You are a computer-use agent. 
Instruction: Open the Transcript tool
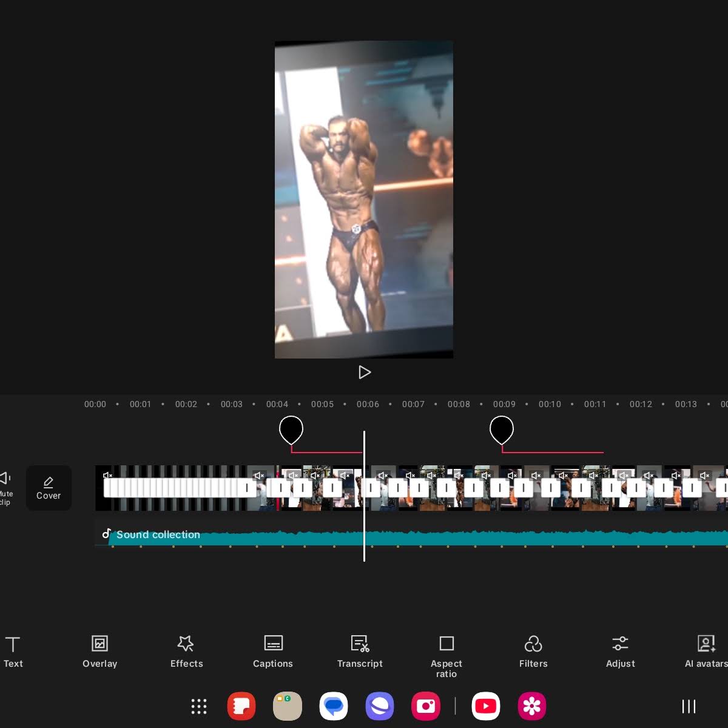point(360,652)
